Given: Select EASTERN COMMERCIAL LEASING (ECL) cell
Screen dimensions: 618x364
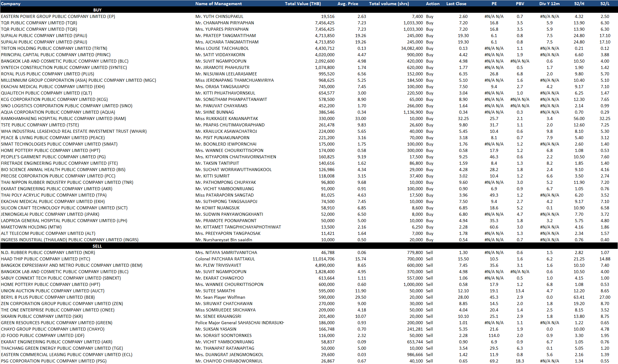Looking at the screenshot, I should (67, 355).
